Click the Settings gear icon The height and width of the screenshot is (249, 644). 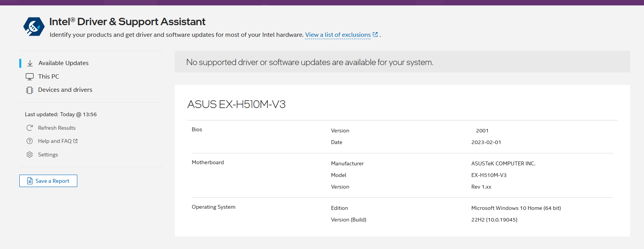29,155
